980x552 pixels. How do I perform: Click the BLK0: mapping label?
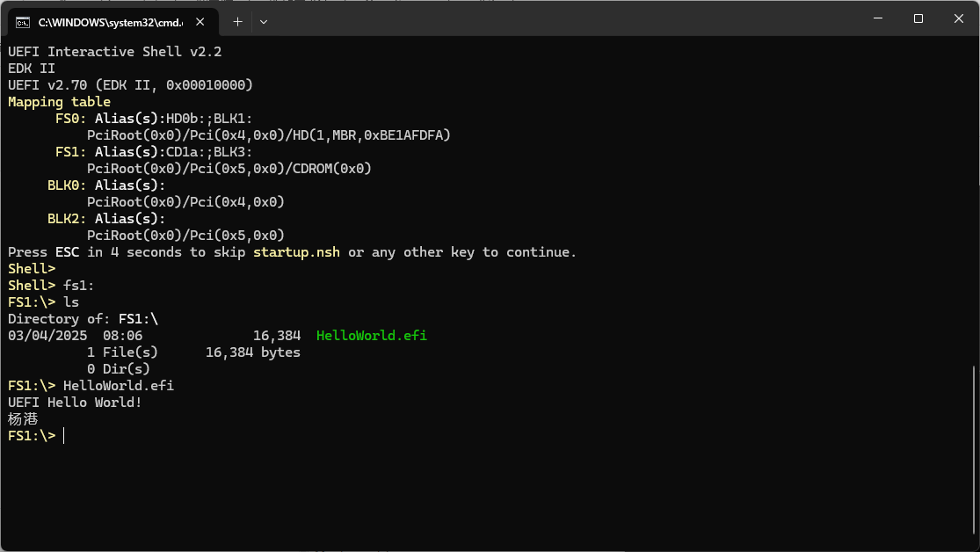coord(67,185)
